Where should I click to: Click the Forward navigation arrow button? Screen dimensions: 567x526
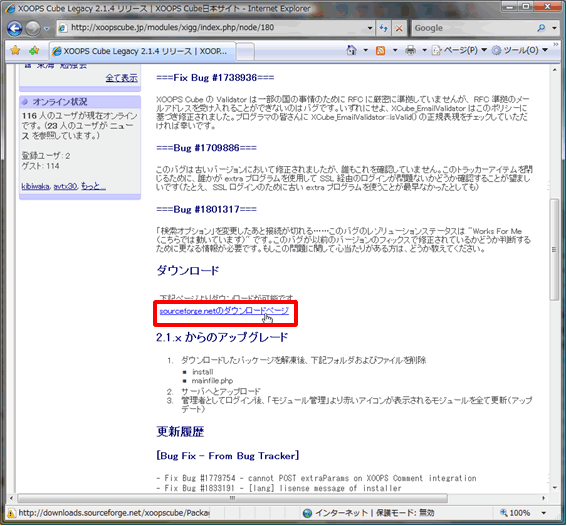click(33, 29)
